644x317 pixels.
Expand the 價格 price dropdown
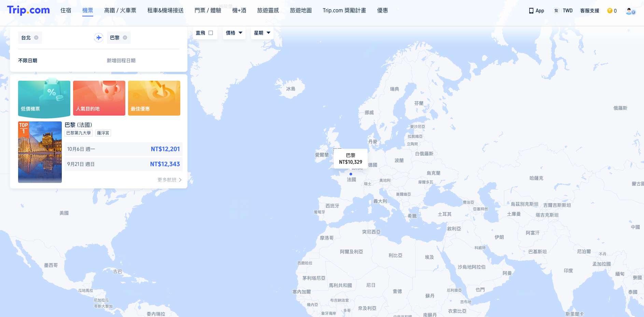click(234, 33)
